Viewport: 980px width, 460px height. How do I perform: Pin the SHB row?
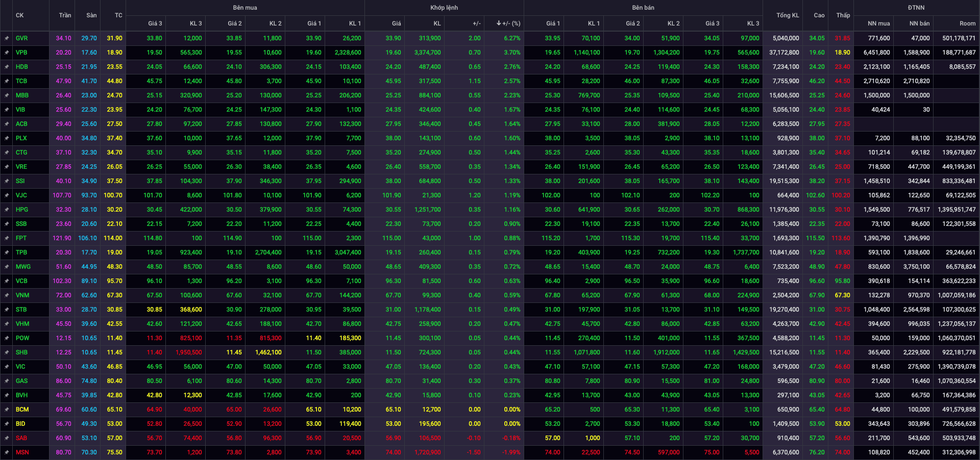(7, 352)
